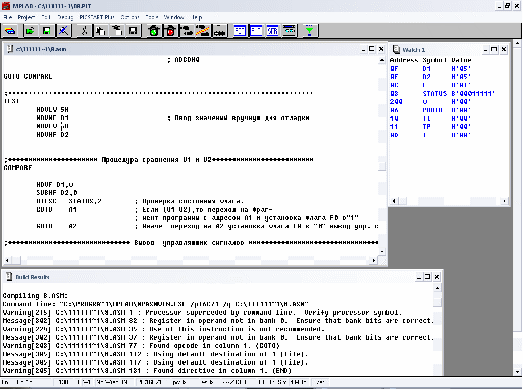Click the green floppy Save icon
The width and height of the screenshot is (523, 390).
coord(47,31)
